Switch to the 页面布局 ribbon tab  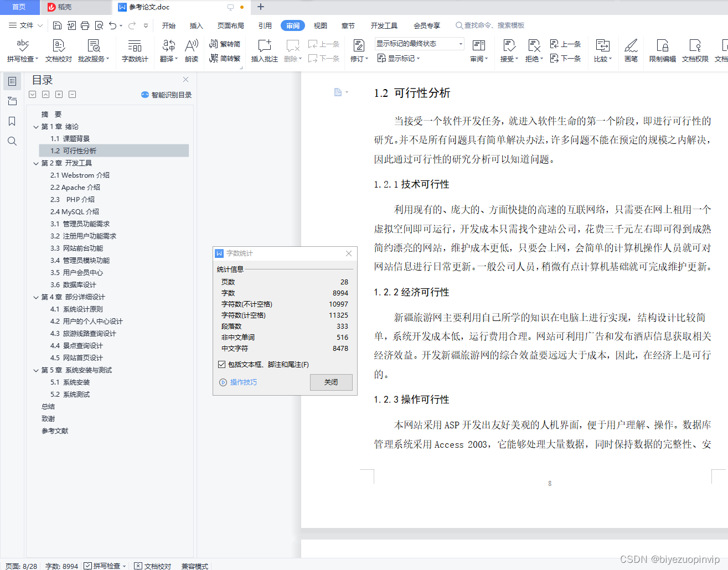tap(231, 25)
